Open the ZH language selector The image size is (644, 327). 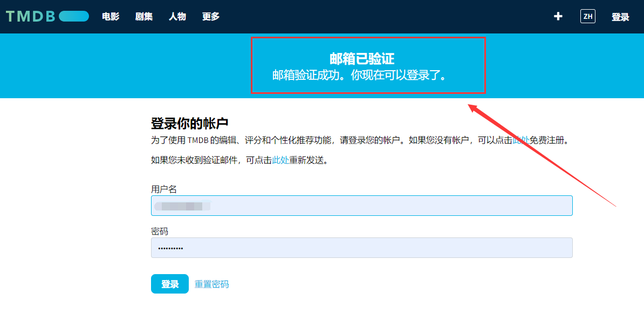(x=587, y=17)
